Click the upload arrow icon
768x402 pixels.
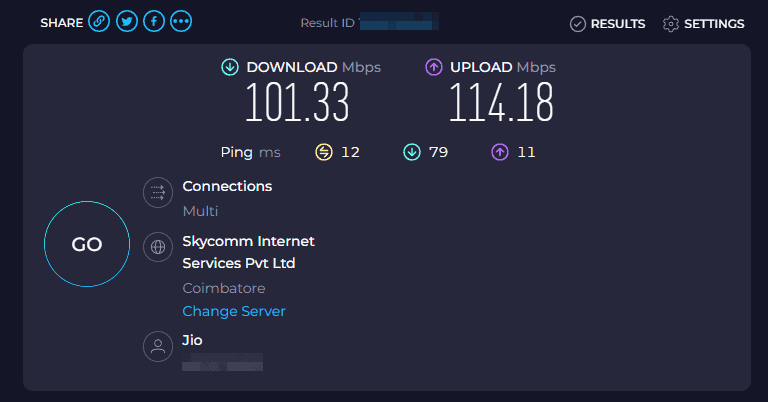[434, 67]
